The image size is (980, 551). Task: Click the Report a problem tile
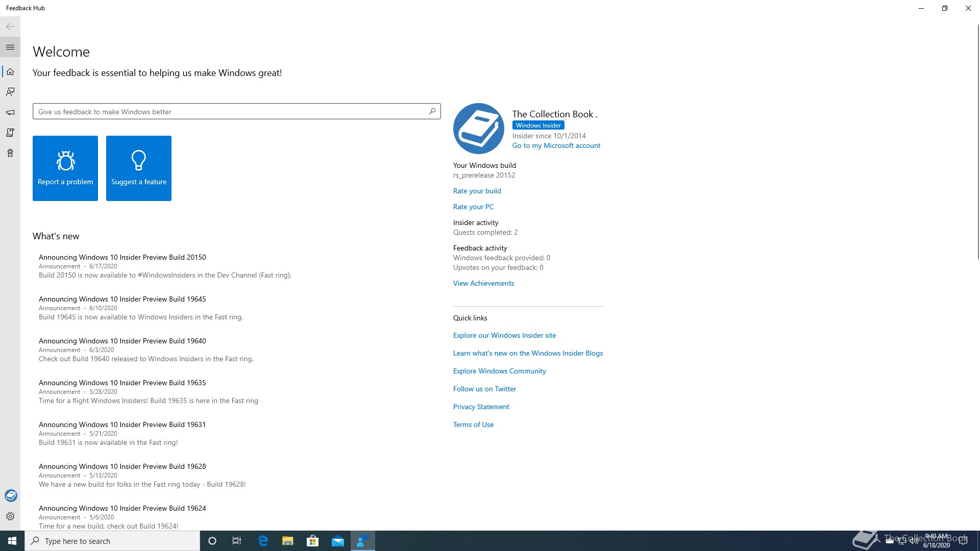[x=65, y=168]
